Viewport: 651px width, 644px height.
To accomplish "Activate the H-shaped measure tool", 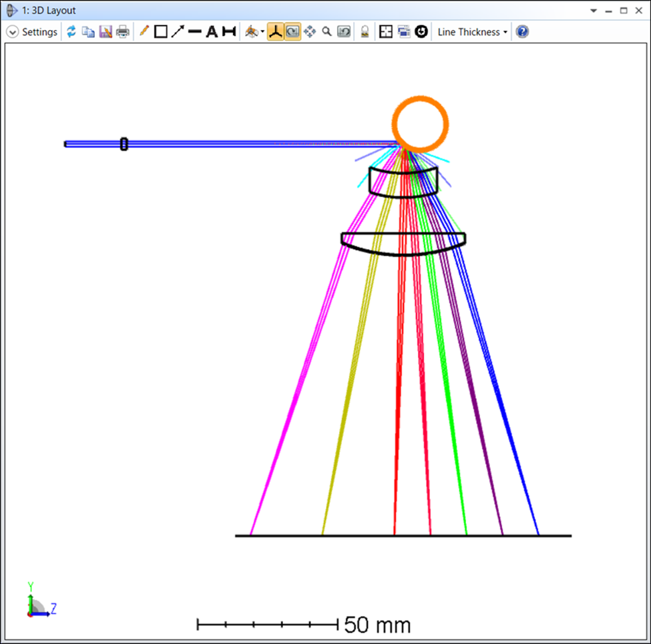I will coord(229,31).
